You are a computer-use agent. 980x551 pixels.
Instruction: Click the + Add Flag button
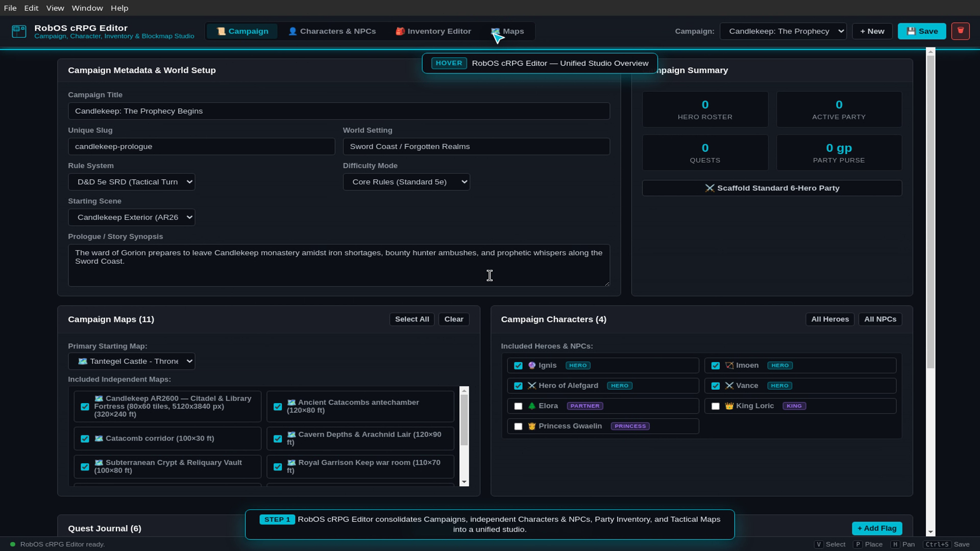tap(877, 529)
